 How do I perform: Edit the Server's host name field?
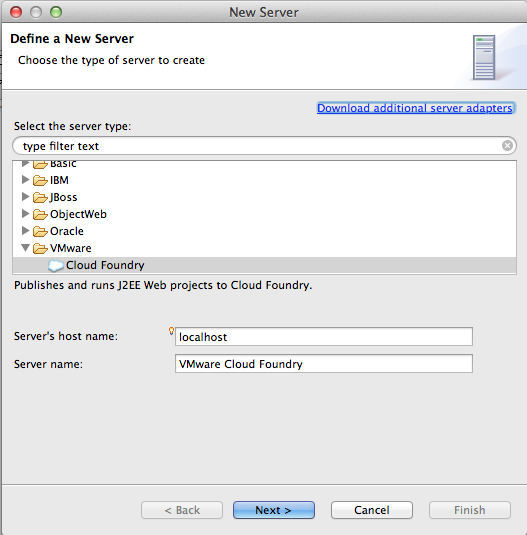click(x=324, y=336)
